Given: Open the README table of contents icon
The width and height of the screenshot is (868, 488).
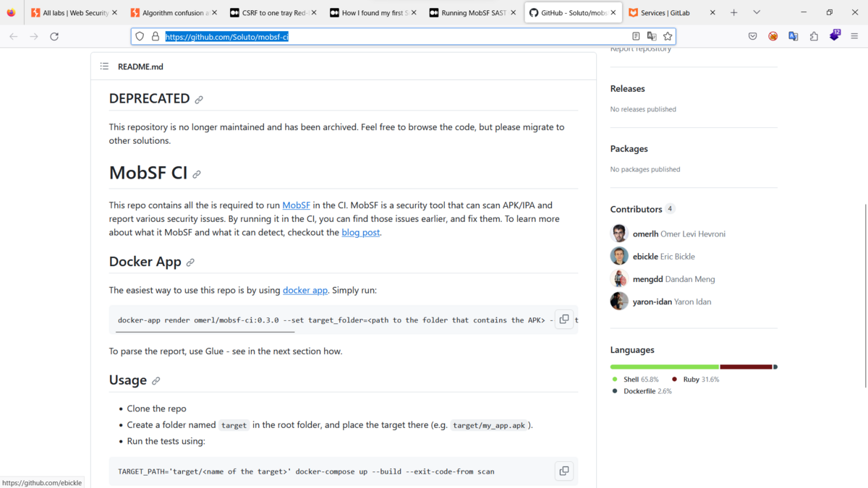Looking at the screenshot, I should pos(103,66).
